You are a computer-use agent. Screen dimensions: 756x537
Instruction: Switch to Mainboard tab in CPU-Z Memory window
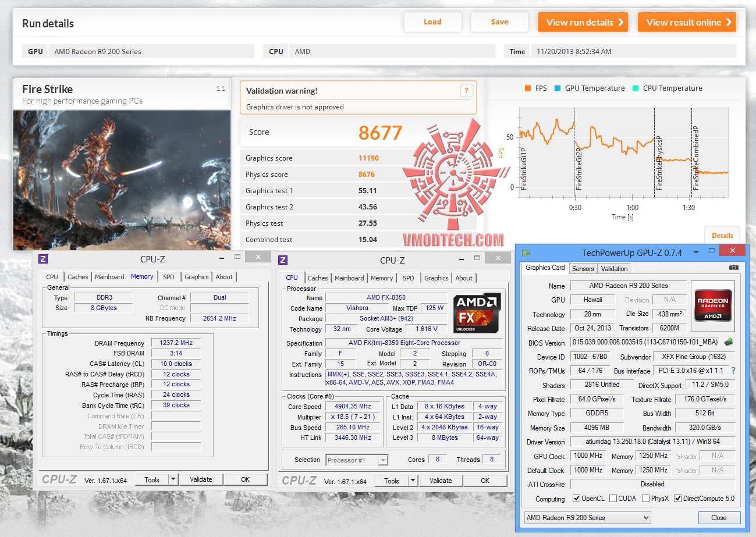(109, 277)
